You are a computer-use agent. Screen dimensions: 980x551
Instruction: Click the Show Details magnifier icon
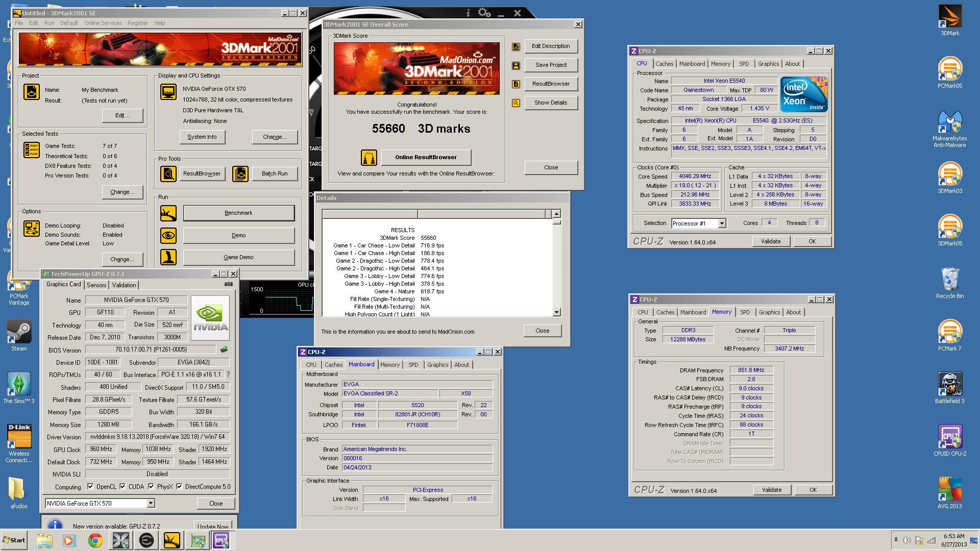pos(516,103)
